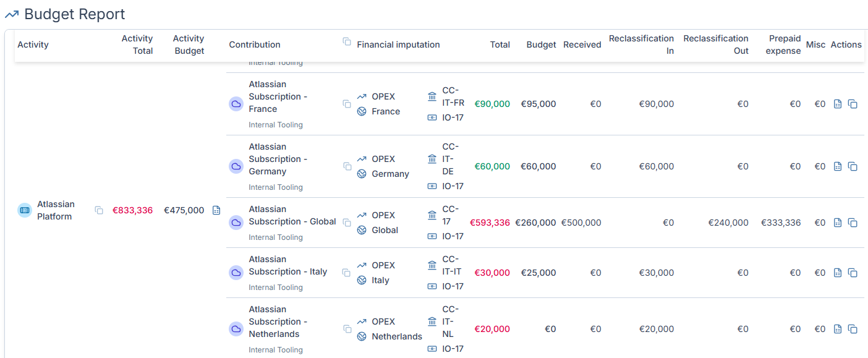Open the details document in the Italy row's Actions

(838, 273)
